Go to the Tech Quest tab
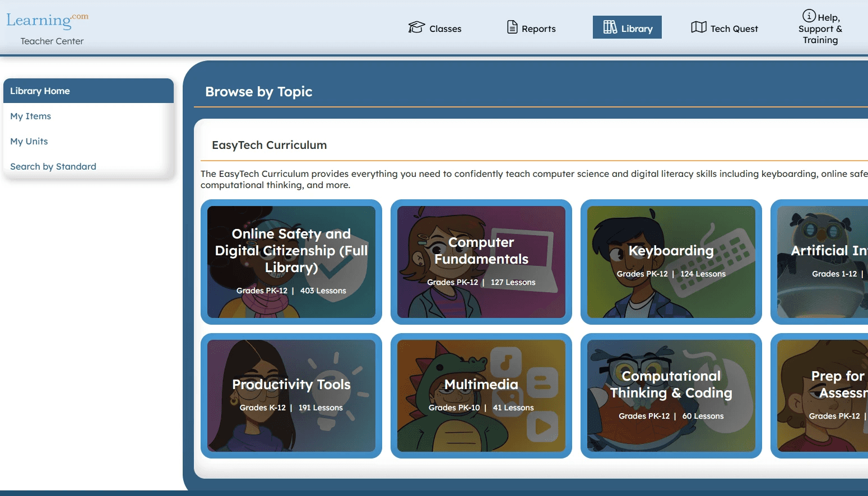Viewport: 868px width, 496px height. 725,28
